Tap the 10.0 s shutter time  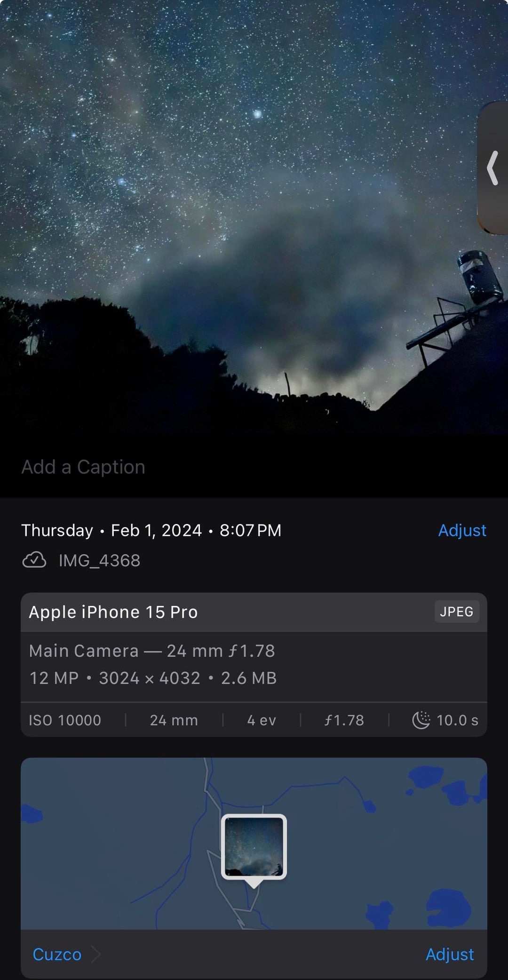457,720
